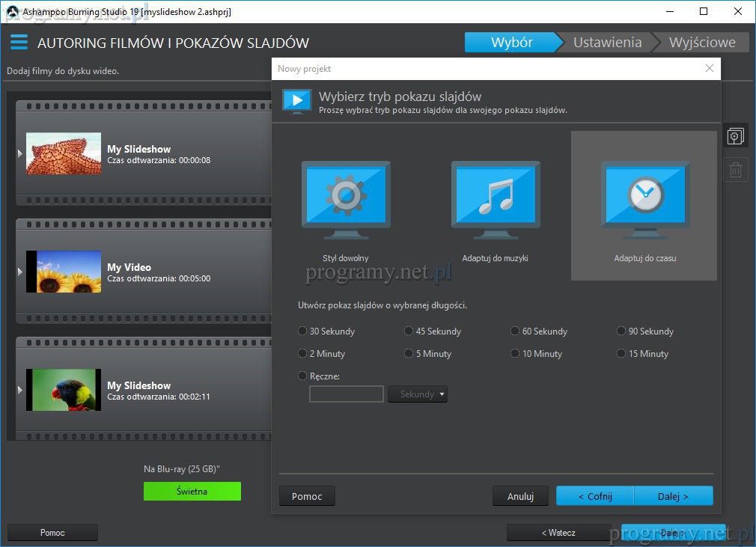Click the add slideshow icon on right sidebar
The width and height of the screenshot is (756, 547).
click(735, 136)
